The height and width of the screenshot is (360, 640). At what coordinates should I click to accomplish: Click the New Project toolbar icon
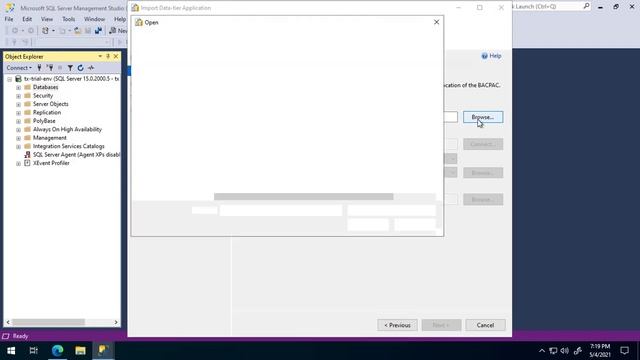(45, 31)
